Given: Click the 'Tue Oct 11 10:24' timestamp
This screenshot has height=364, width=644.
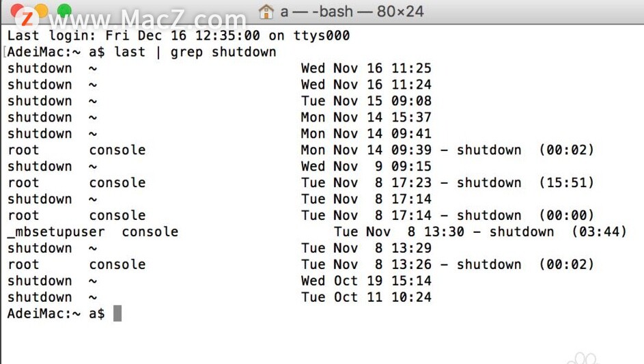Looking at the screenshot, I should (x=366, y=297).
